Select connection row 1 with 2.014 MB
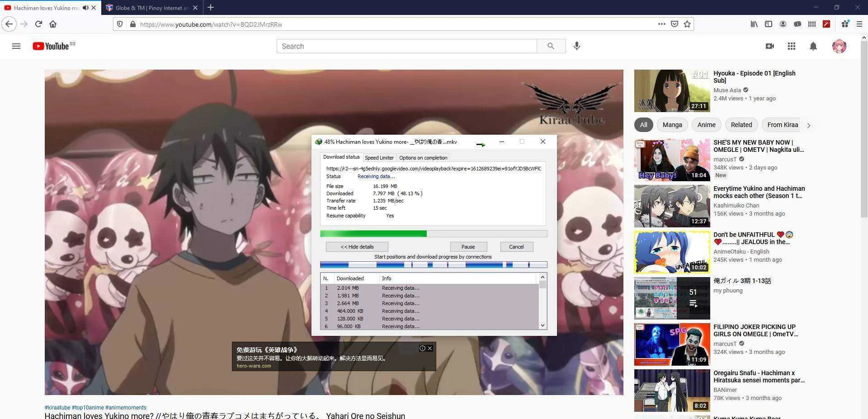 click(x=429, y=288)
